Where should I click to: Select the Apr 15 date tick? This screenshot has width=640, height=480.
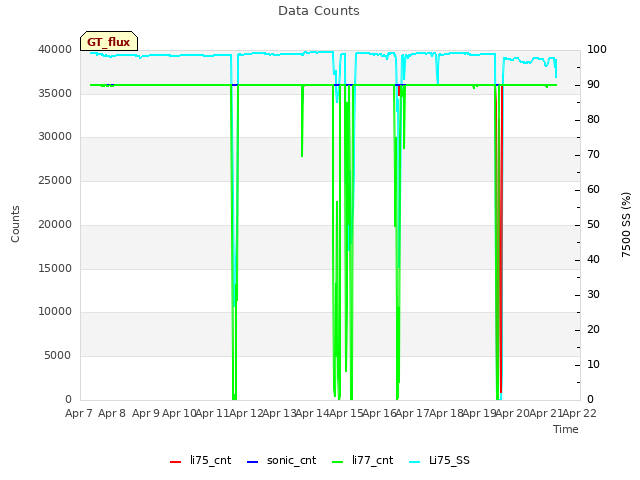346,413
